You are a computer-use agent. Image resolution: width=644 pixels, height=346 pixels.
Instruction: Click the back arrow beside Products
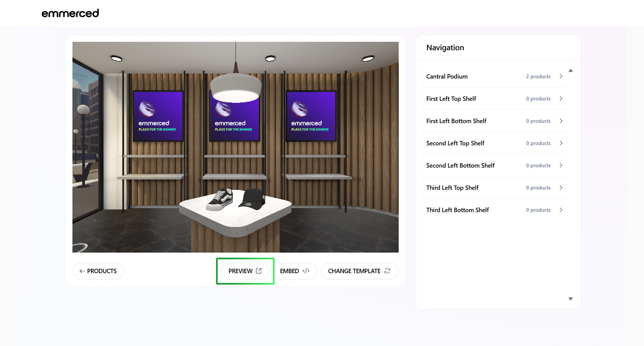tap(82, 271)
